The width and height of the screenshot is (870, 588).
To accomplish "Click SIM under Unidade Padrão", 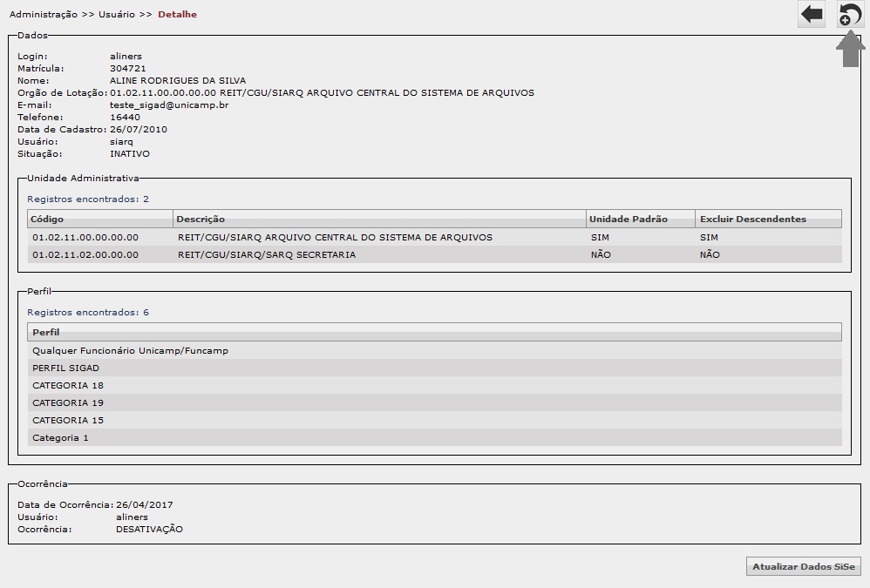I will (600, 237).
